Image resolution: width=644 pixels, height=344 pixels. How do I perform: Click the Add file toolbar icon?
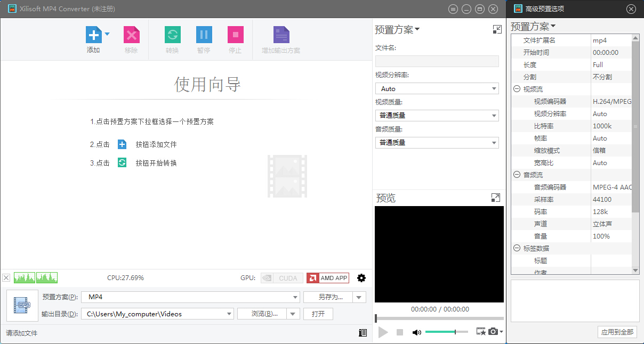(x=93, y=35)
